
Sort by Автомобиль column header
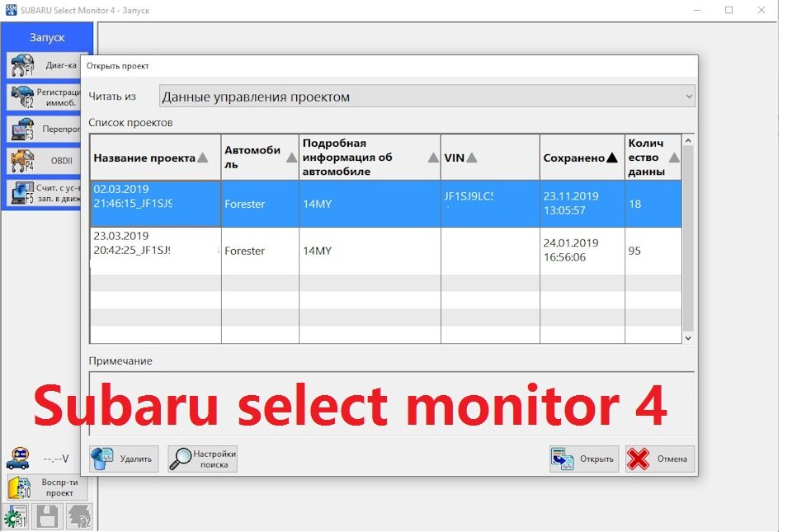[x=260, y=158]
